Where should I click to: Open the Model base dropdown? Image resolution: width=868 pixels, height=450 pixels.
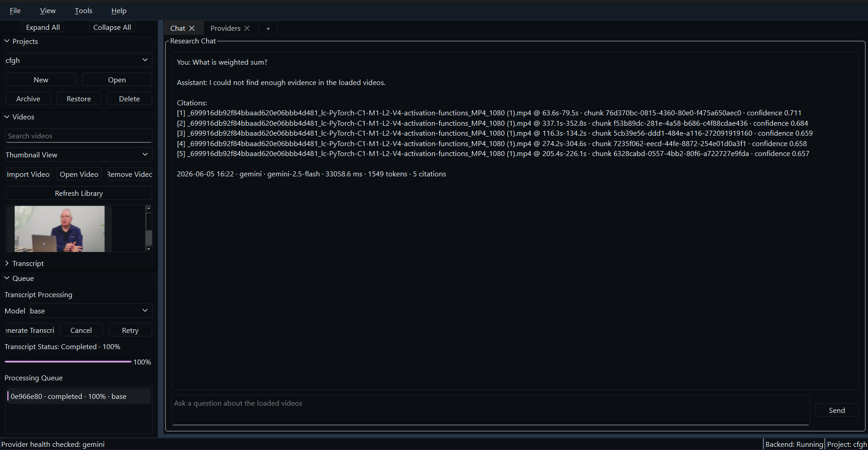90,311
